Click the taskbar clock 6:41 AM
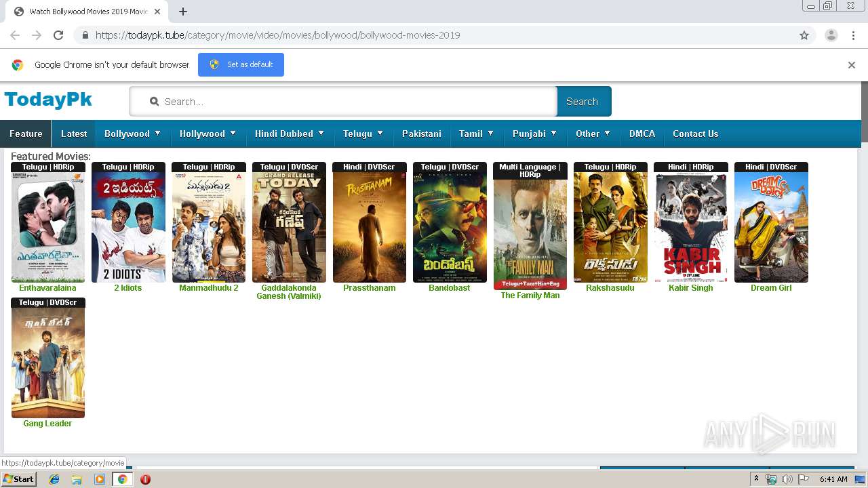This screenshot has height=488, width=868. point(833,479)
